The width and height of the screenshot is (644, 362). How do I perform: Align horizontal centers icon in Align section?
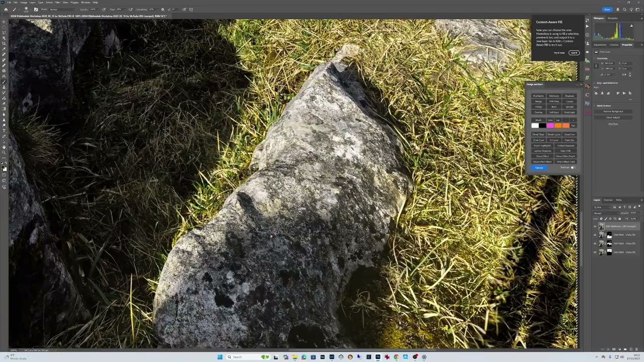pos(602,93)
